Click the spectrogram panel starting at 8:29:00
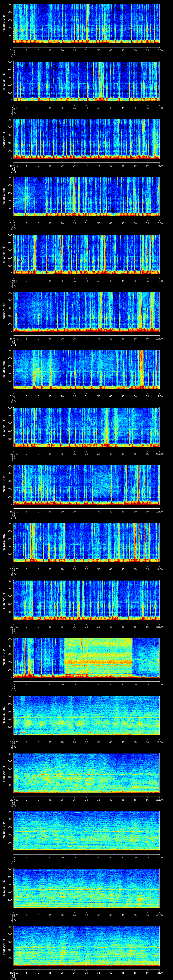Viewport: 173px width, 980px height. pos(87,888)
